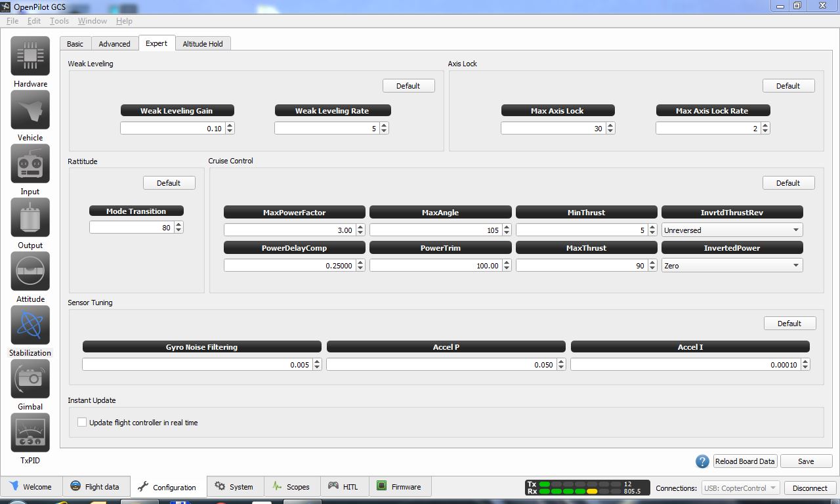This screenshot has height=504, width=840.
Task: Click the Disconnect button
Action: [x=810, y=488]
